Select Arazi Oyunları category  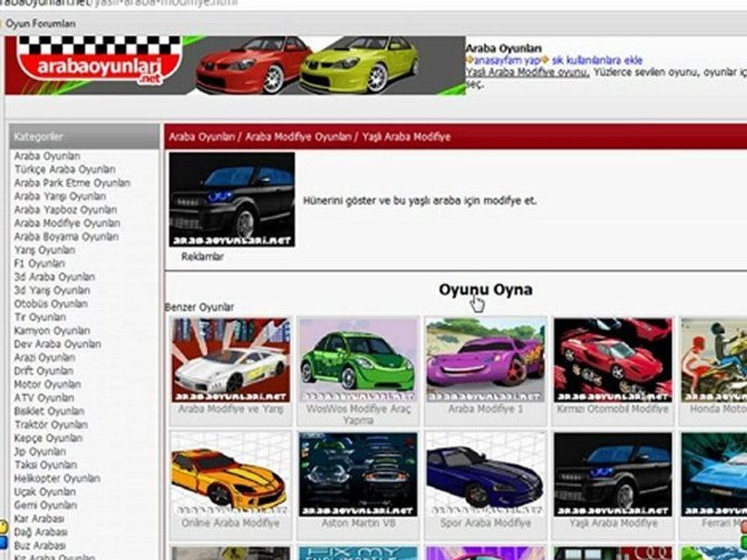45,357
